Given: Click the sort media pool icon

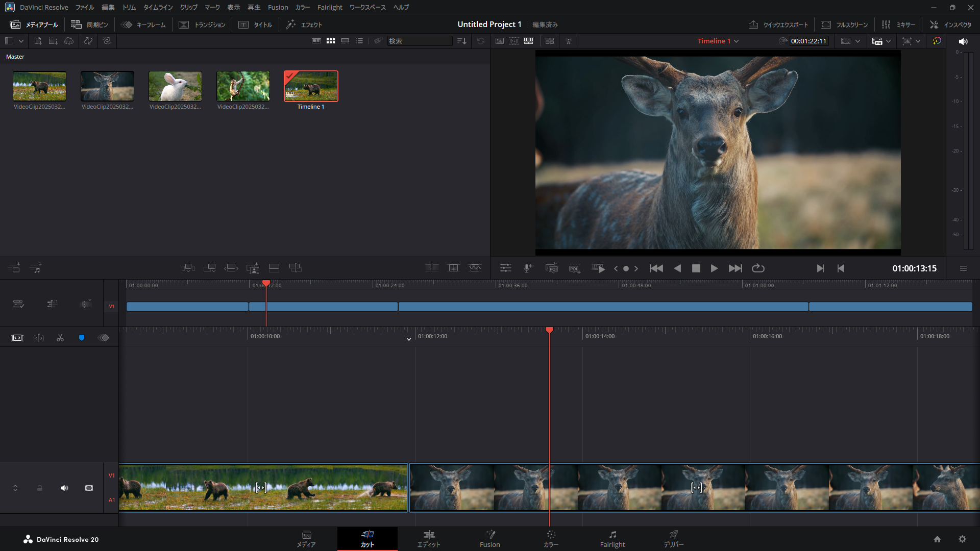Looking at the screenshot, I should pyautogui.click(x=462, y=41).
